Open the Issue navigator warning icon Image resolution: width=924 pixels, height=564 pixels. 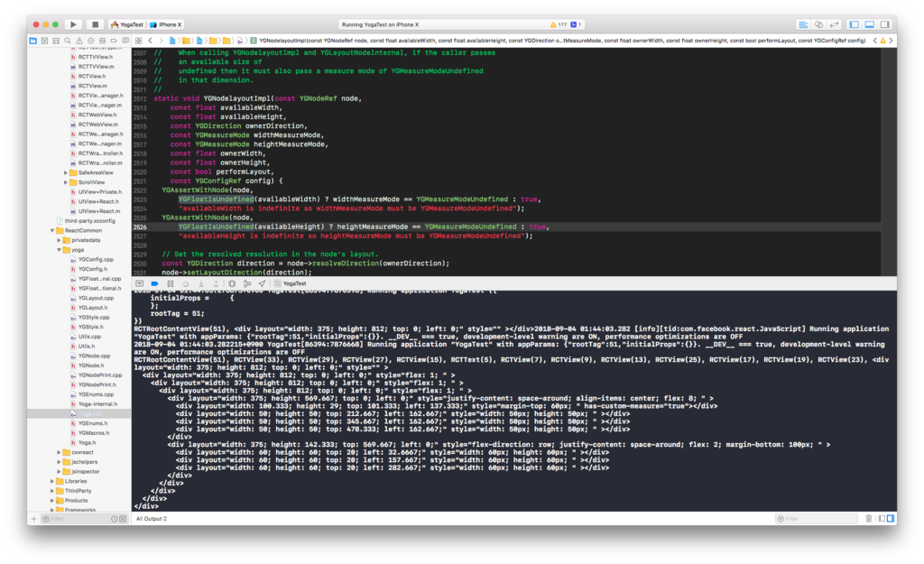click(x=79, y=41)
